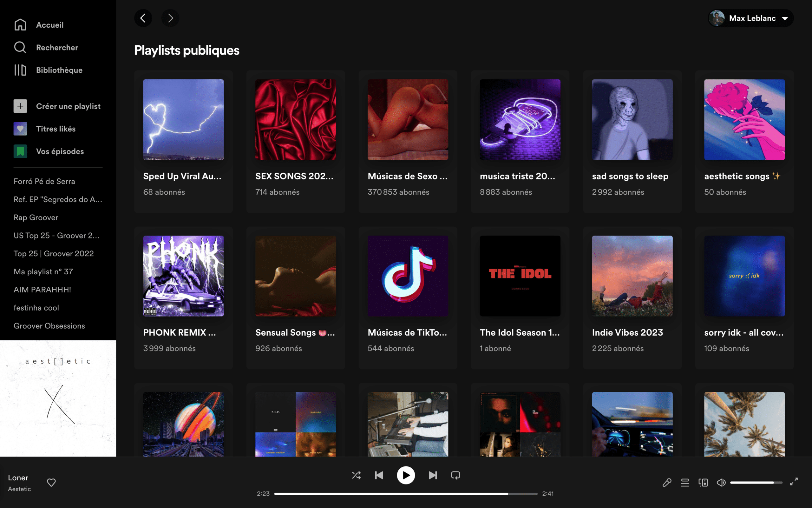Open lyrics microphone icon
This screenshot has width=812, height=508.
pos(667,483)
